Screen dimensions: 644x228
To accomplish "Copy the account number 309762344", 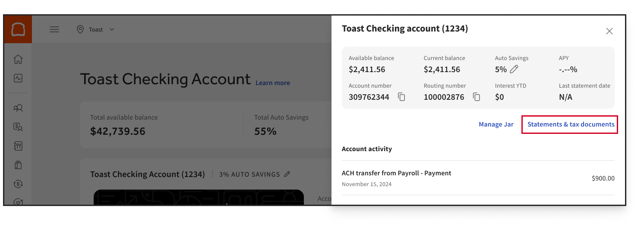I will [402, 97].
